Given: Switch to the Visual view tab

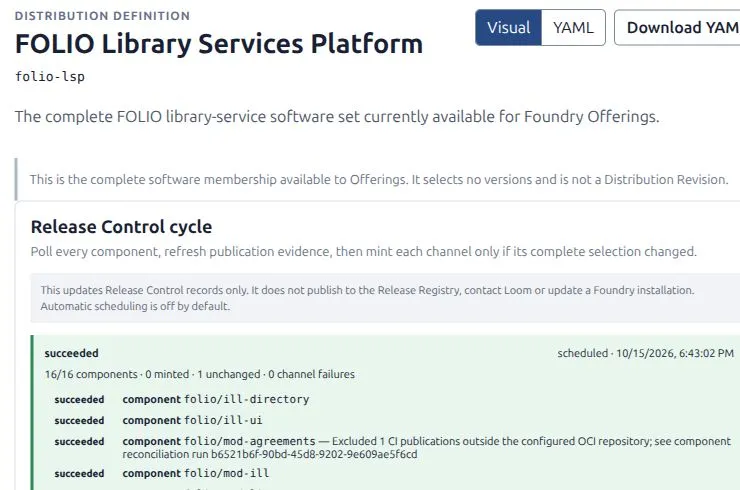Looking at the screenshot, I should [508, 27].
